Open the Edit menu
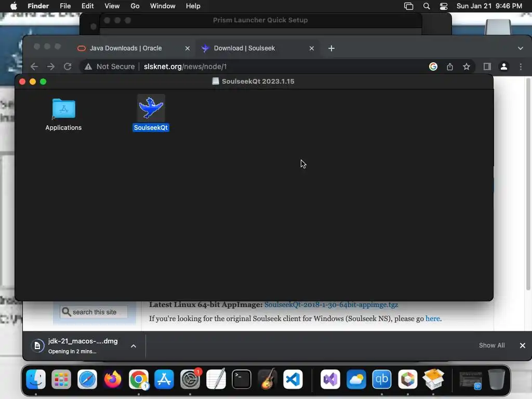The image size is (532, 399). click(87, 6)
